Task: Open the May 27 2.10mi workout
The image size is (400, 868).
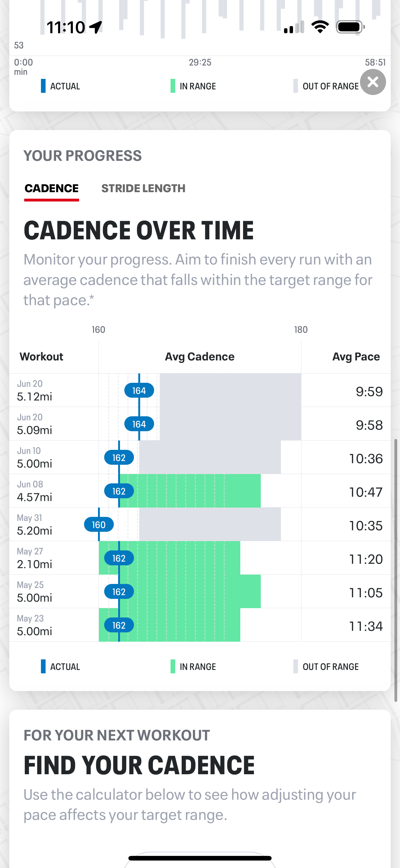Action: (x=35, y=558)
